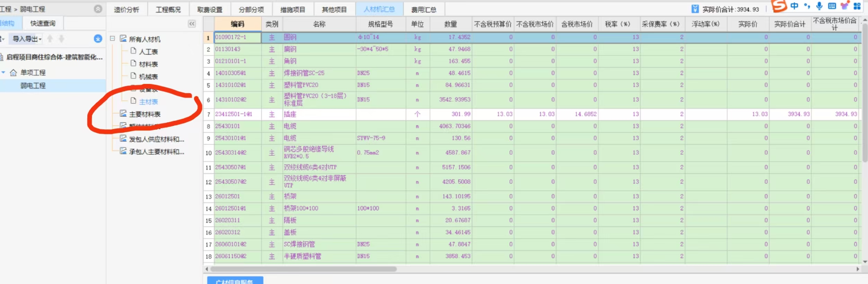Open the 其他项目 tab

tap(334, 9)
